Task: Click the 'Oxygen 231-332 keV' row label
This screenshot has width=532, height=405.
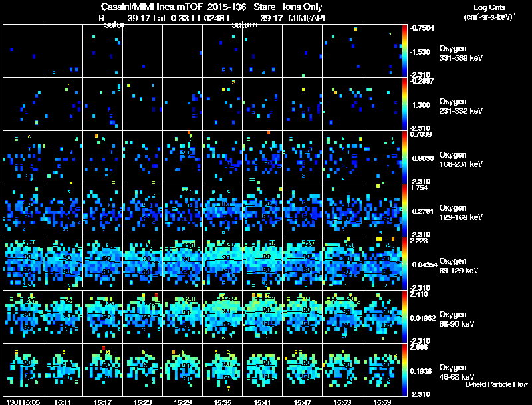Action: click(x=461, y=106)
